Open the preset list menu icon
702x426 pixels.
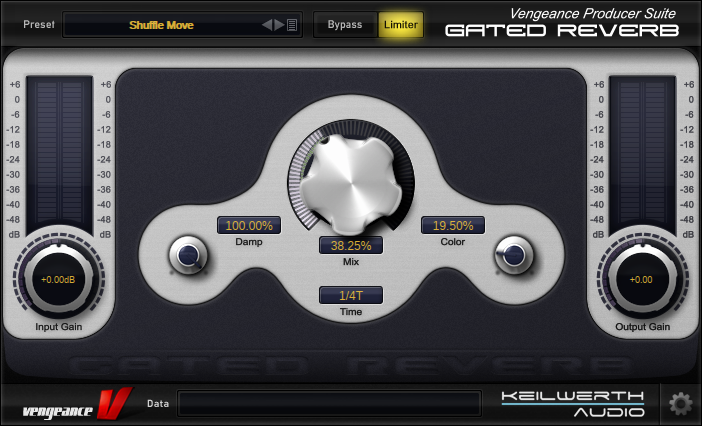click(x=292, y=25)
